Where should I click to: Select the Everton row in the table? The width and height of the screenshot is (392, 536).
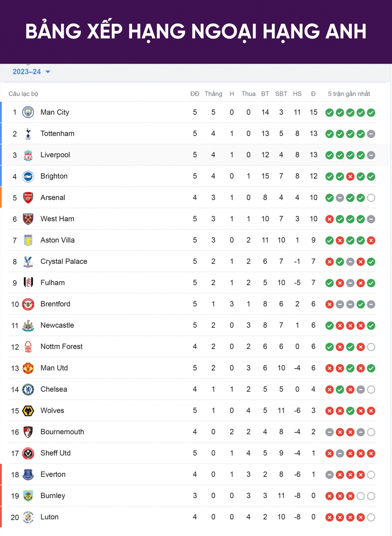click(x=192, y=475)
